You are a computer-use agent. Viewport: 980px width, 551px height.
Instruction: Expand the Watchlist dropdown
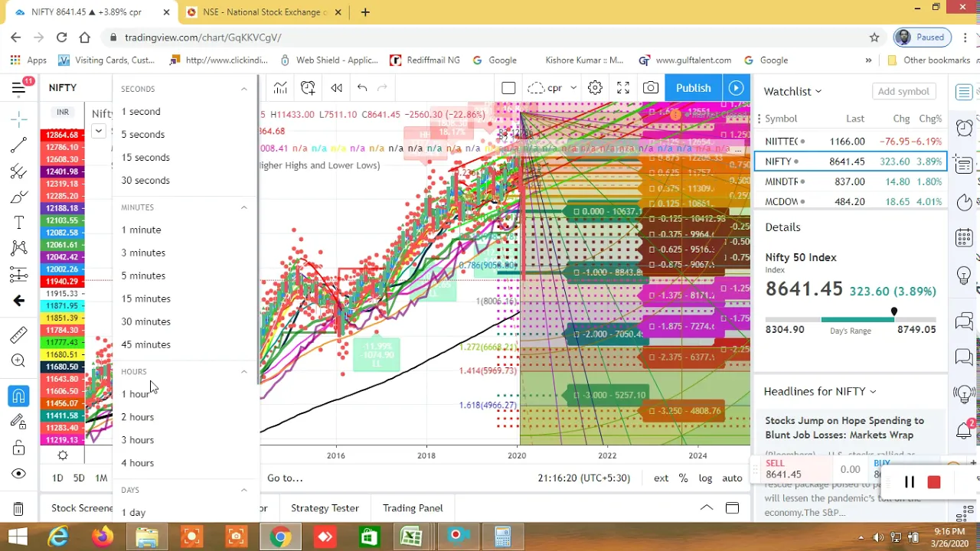[x=792, y=91]
